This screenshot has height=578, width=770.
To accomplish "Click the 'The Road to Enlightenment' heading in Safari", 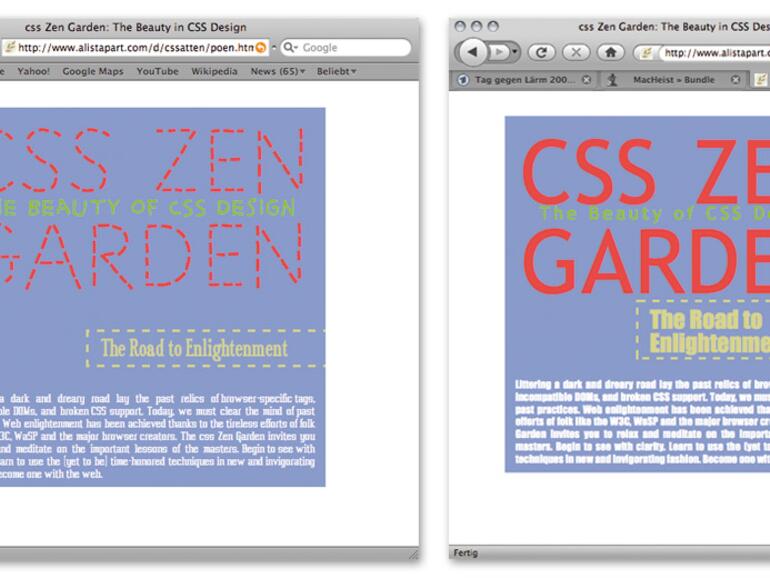I will coord(194,348).
